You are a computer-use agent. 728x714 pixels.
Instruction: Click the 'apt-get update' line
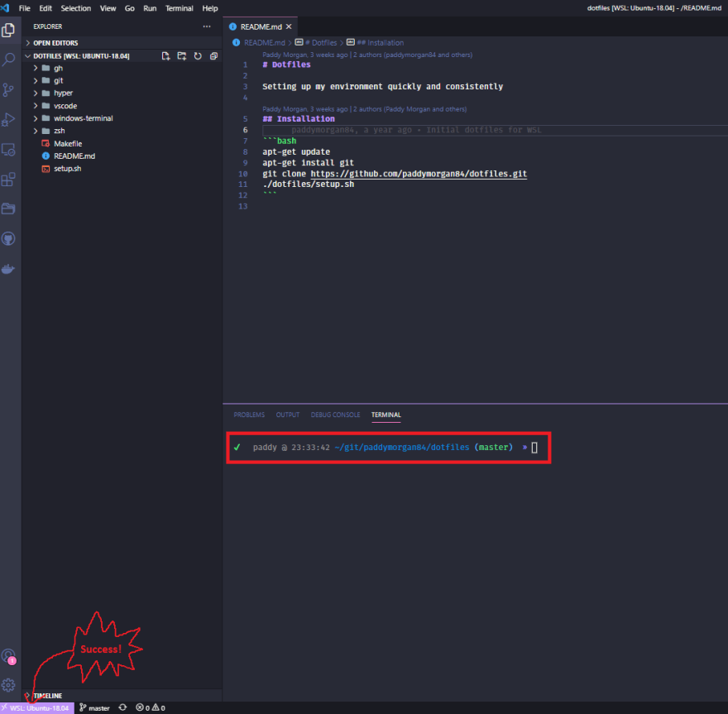click(296, 151)
